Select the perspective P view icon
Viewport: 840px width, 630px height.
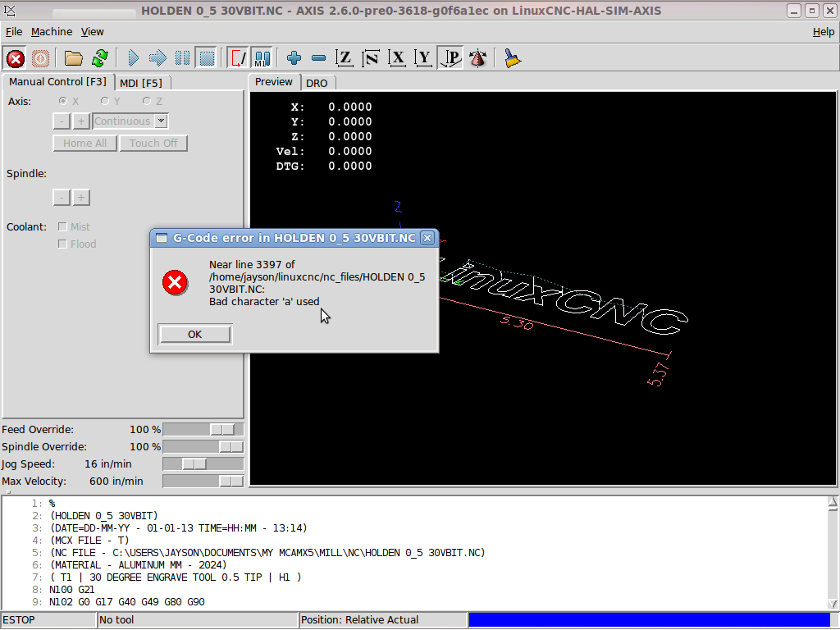tap(450, 58)
